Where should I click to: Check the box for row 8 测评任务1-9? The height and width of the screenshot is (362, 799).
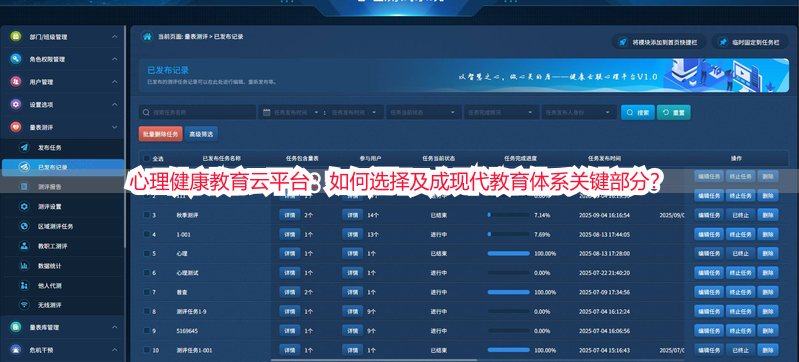(x=147, y=312)
